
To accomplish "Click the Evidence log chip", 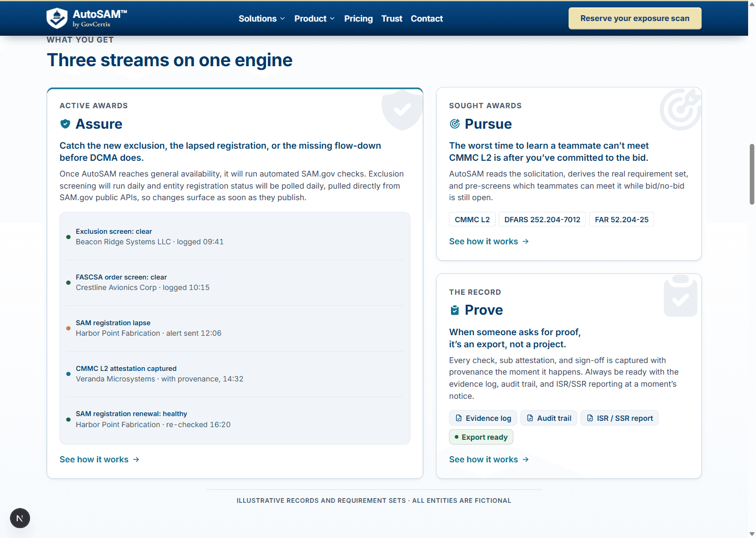I will 483,418.
